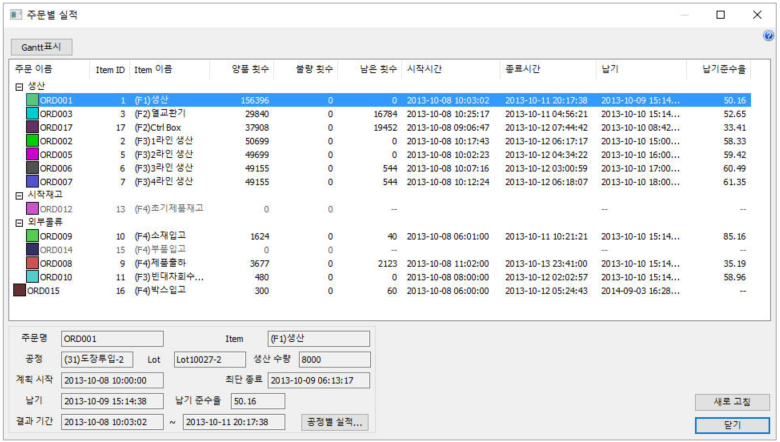Click the red color icon of ORD008
Screen dimensions: 780x442
(x=32, y=263)
